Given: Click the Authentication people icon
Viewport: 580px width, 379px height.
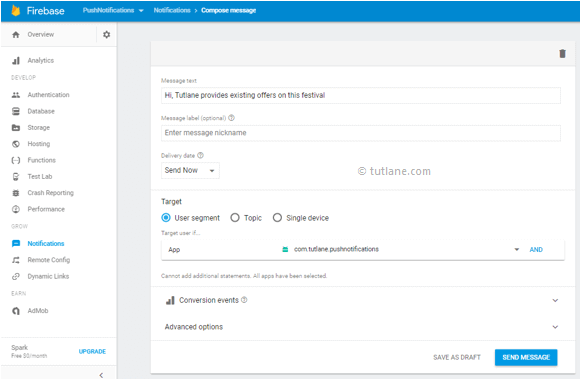Looking at the screenshot, I should point(16,95).
